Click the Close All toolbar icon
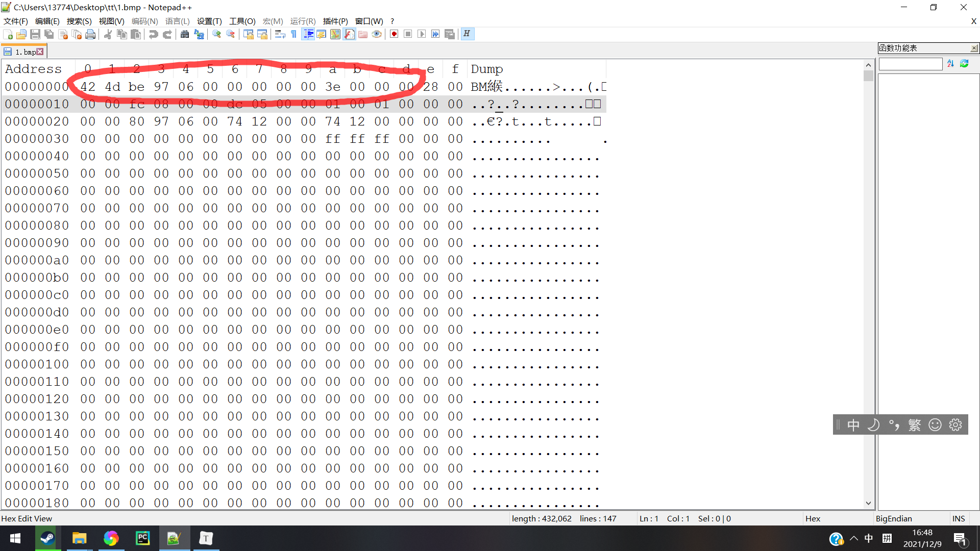980x551 pixels. click(x=77, y=34)
